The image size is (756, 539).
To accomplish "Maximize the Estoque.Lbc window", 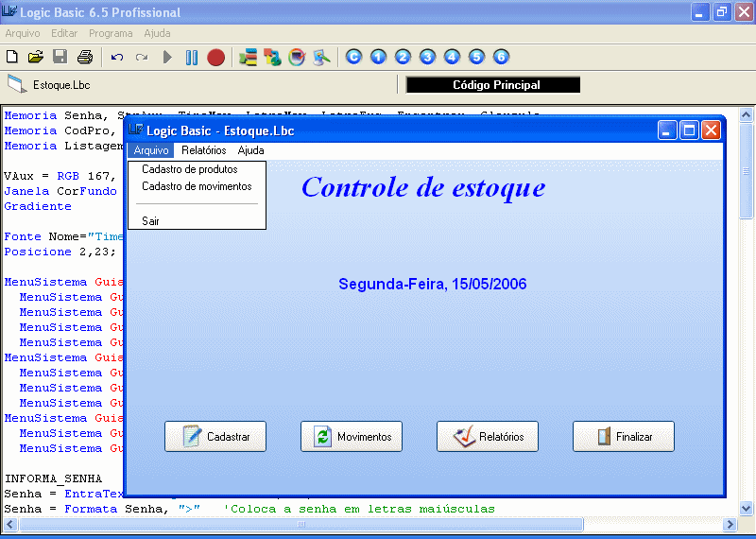I will coord(689,130).
